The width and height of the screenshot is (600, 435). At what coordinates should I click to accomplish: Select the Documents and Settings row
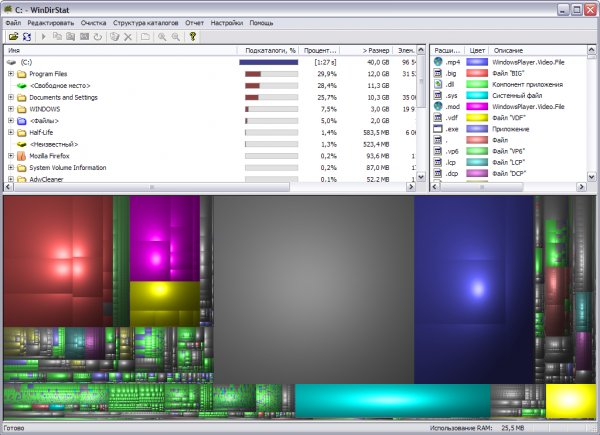coord(210,97)
